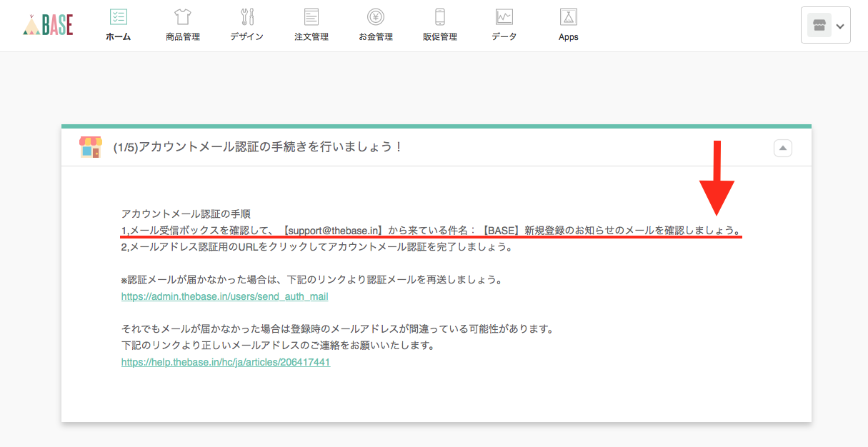Click the Apps text label
The image size is (868, 447).
[x=568, y=37]
